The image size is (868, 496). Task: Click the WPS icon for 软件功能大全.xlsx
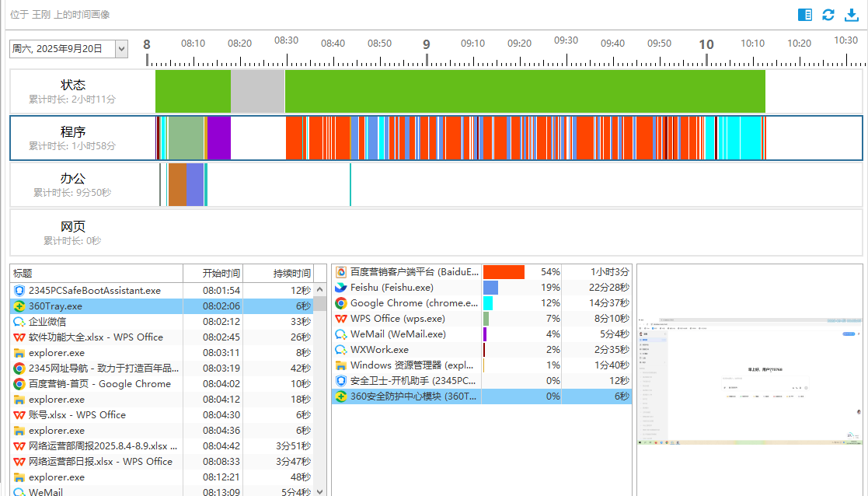(19, 337)
